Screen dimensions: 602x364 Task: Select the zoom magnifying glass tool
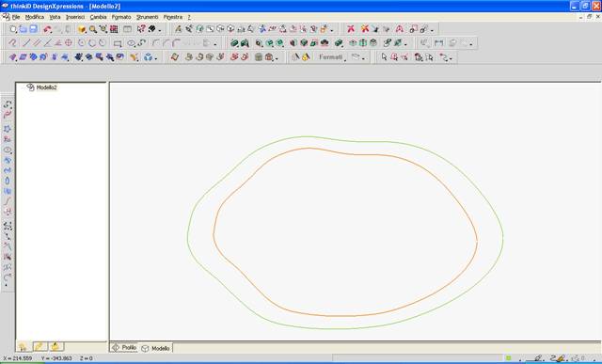93,29
